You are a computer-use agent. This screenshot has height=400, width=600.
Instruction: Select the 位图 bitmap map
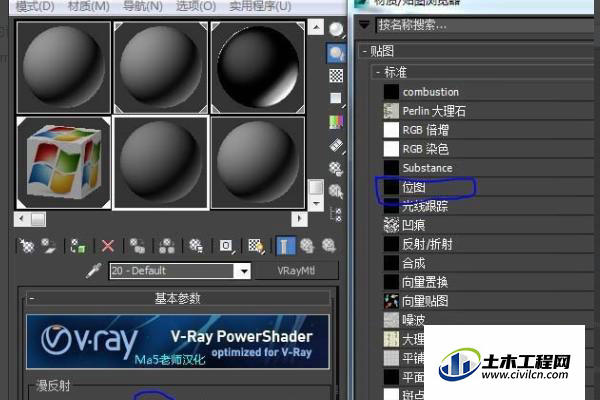point(490,187)
